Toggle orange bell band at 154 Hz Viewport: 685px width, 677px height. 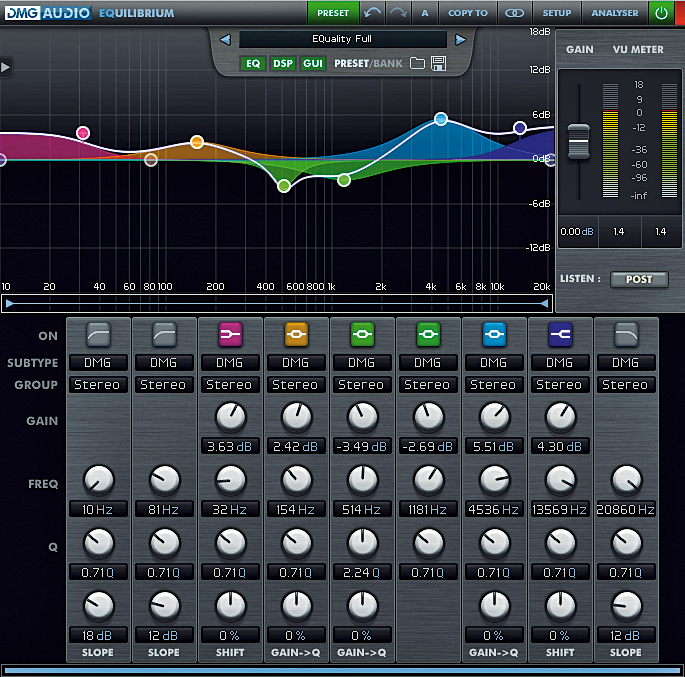(296, 335)
